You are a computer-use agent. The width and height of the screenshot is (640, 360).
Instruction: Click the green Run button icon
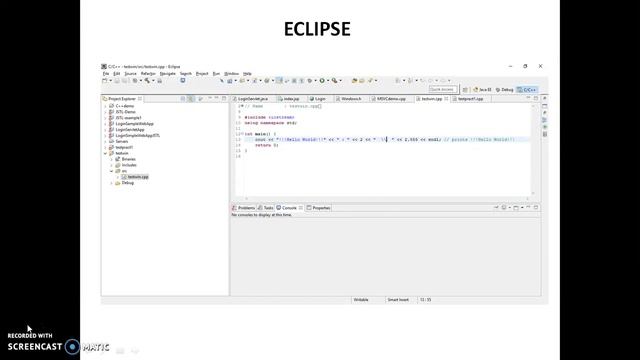pyautogui.click(x=322, y=81)
